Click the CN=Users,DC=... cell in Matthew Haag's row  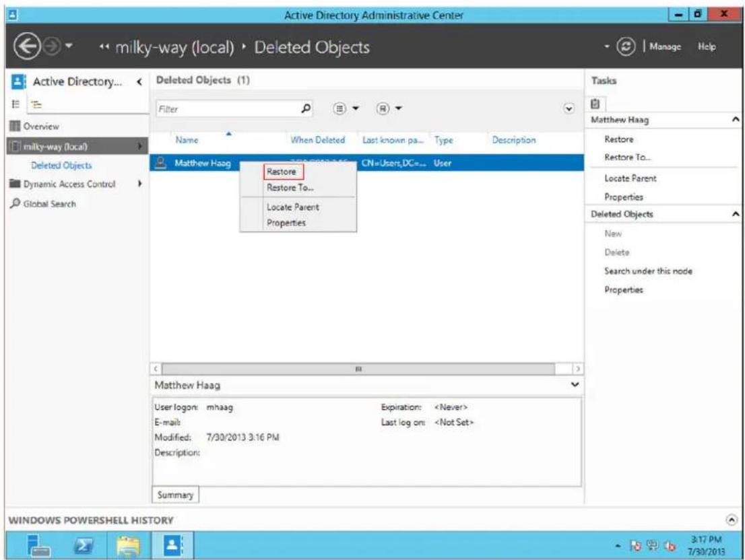[393, 163]
